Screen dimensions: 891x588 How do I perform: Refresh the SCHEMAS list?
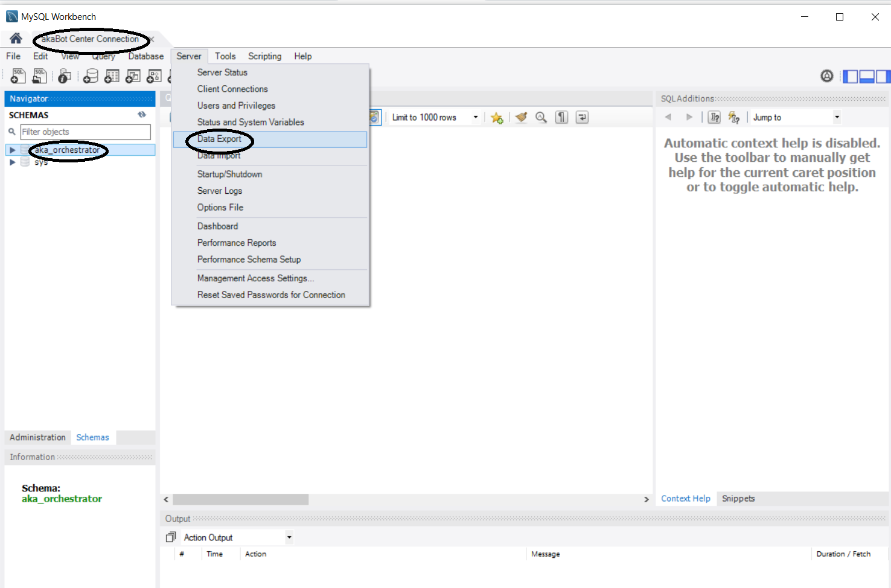click(x=142, y=115)
